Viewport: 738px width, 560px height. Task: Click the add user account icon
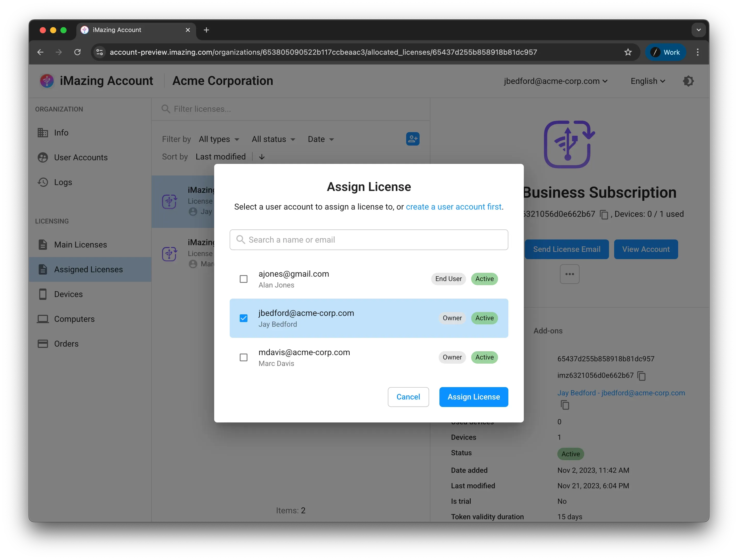coord(413,139)
